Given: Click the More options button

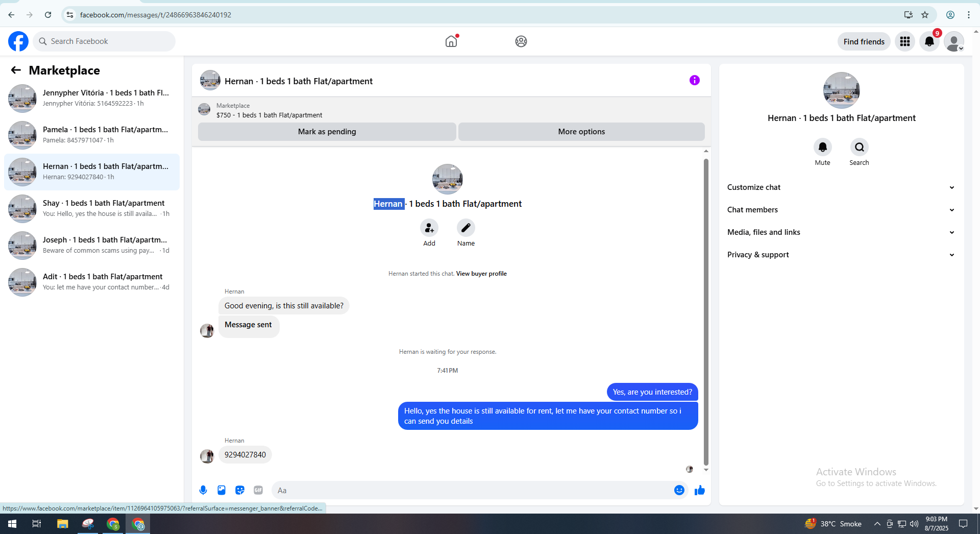Looking at the screenshot, I should tap(581, 132).
